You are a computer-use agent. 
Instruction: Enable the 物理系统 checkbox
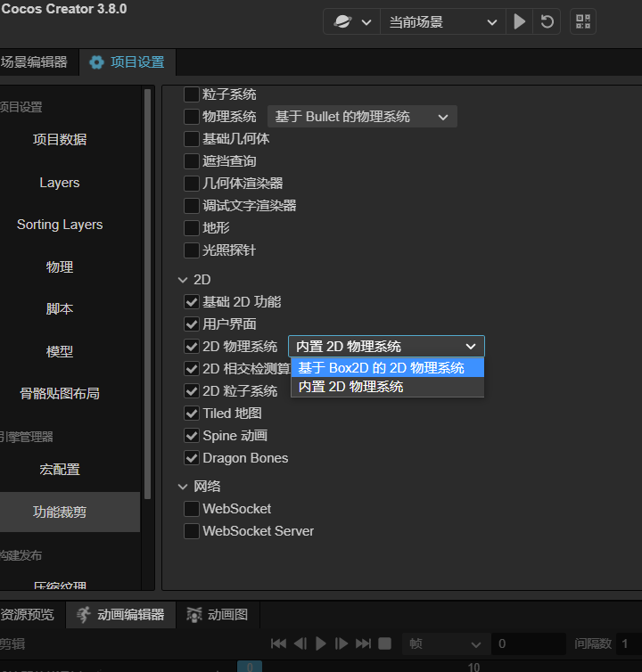(192, 117)
